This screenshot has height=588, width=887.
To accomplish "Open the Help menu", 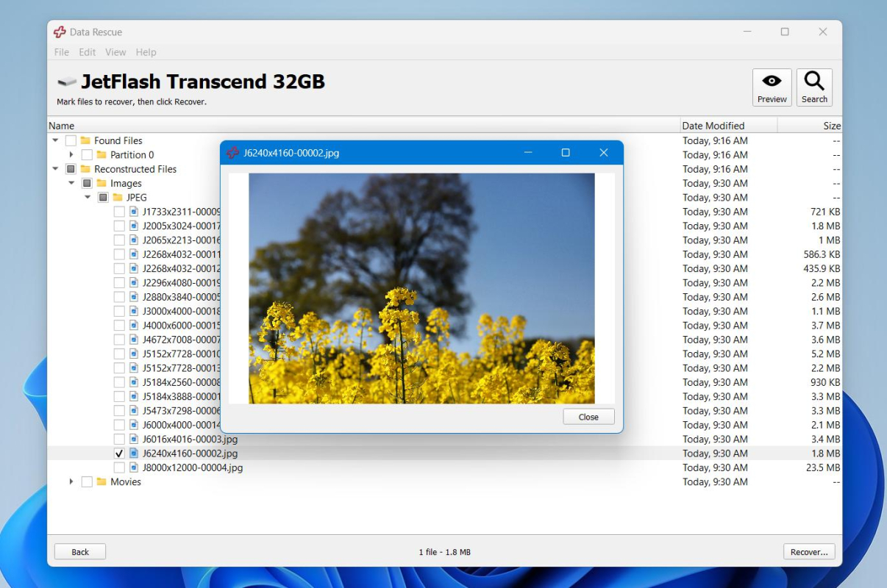I will pyautogui.click(x=146, y=52).
